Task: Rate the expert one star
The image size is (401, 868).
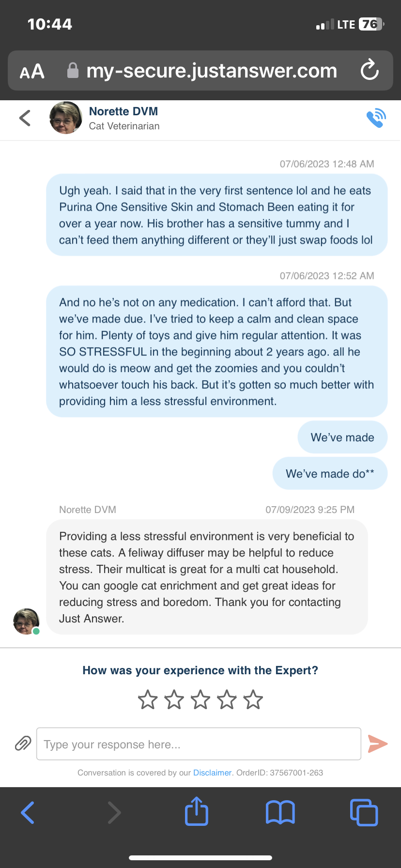Action: (148, 700)
